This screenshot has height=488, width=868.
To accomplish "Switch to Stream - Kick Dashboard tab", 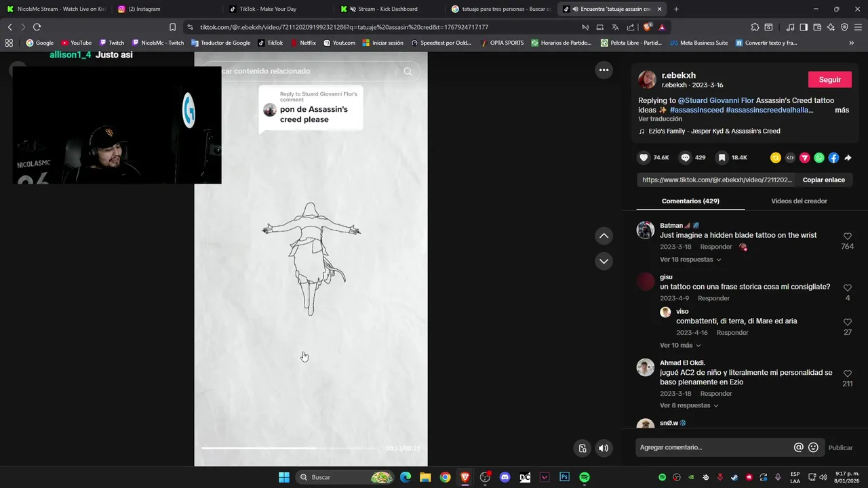I will coord(388,9).
